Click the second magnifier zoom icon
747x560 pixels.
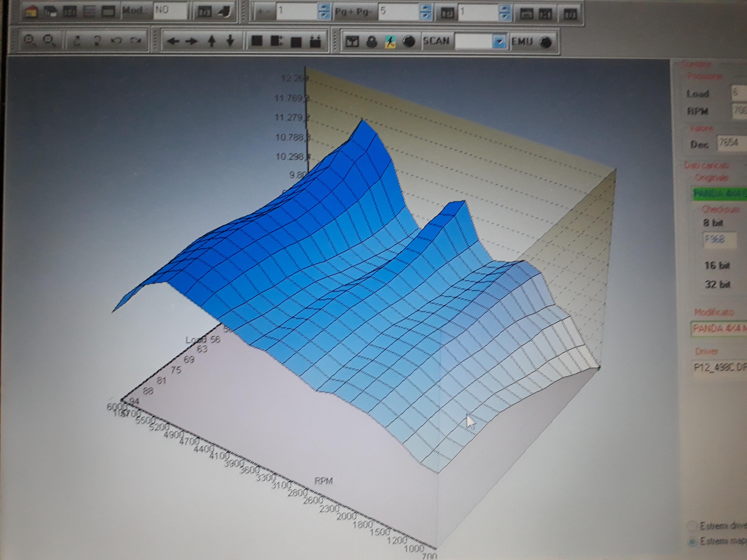(50, 41)
